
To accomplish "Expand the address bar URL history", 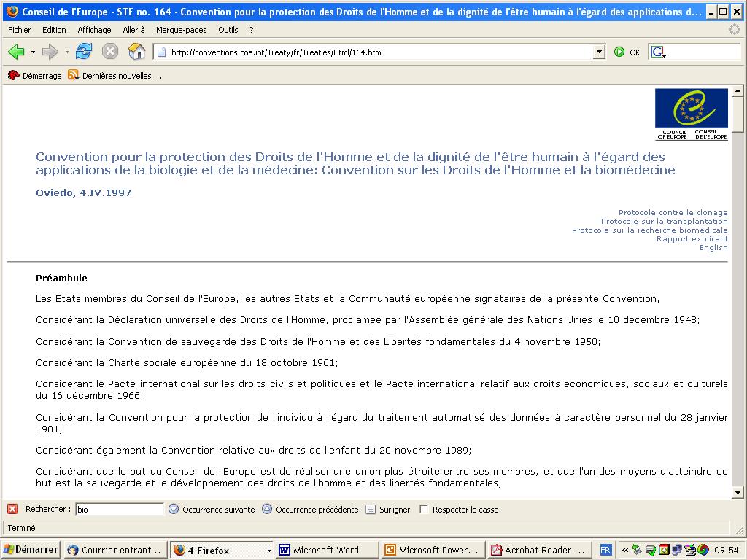I will point(599,52).
